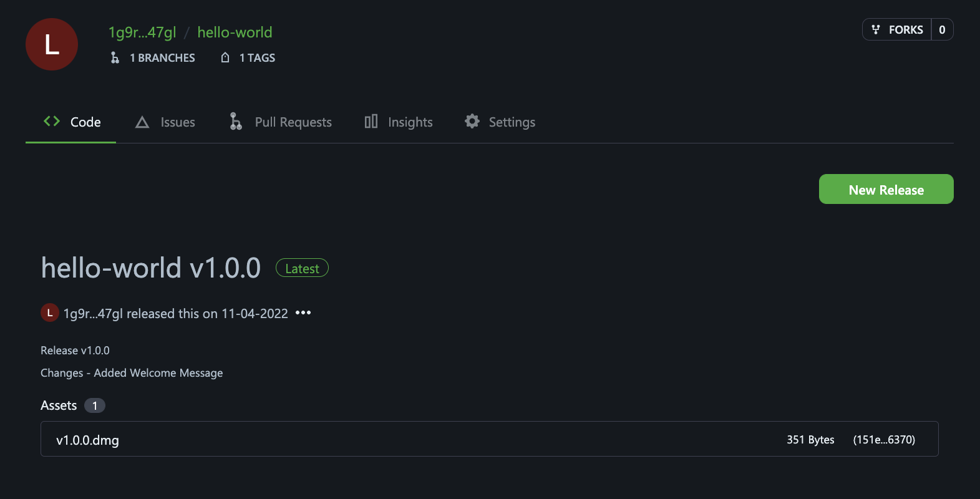Click the forks count 0

pyautogui.click(x=942, y=29)
